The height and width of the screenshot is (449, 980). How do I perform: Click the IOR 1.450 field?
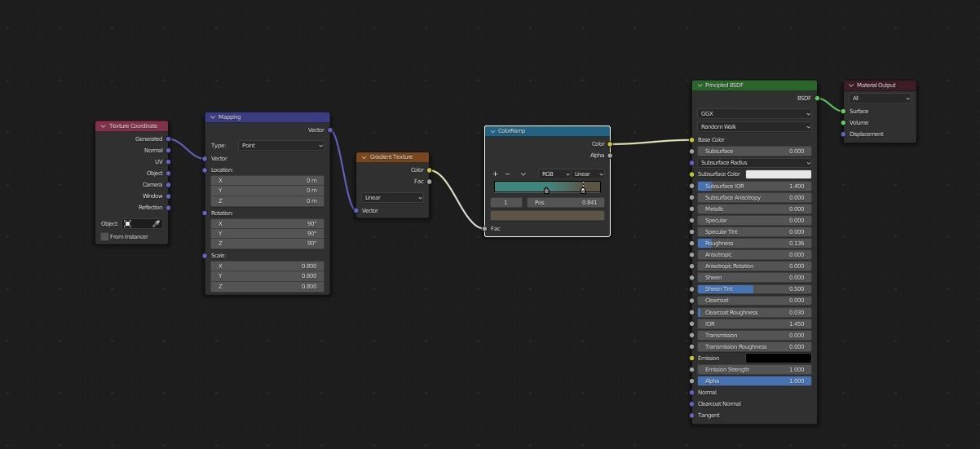(754, 324)
